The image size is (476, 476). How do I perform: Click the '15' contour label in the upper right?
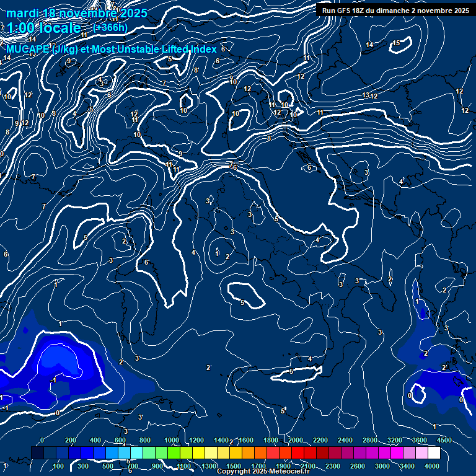[396, 43]
